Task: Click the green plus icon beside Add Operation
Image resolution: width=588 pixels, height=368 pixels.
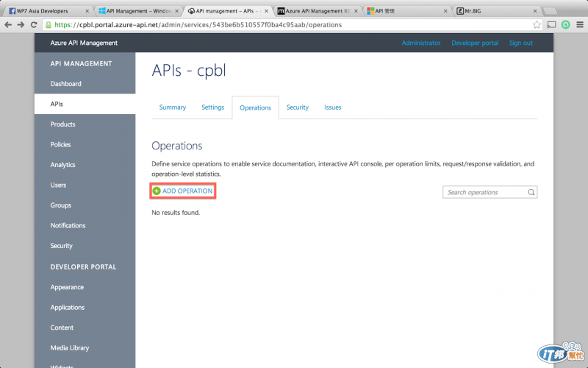Action: [157, 191]
